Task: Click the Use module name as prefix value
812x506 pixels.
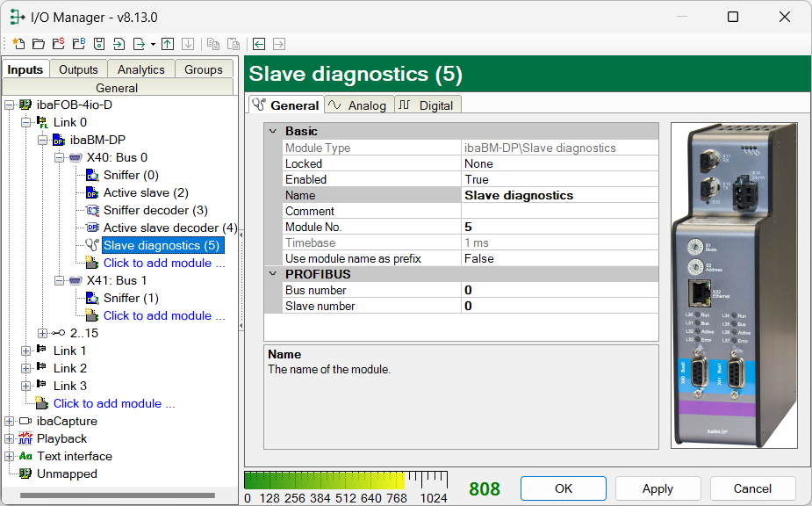Action: tap(559, 258)
